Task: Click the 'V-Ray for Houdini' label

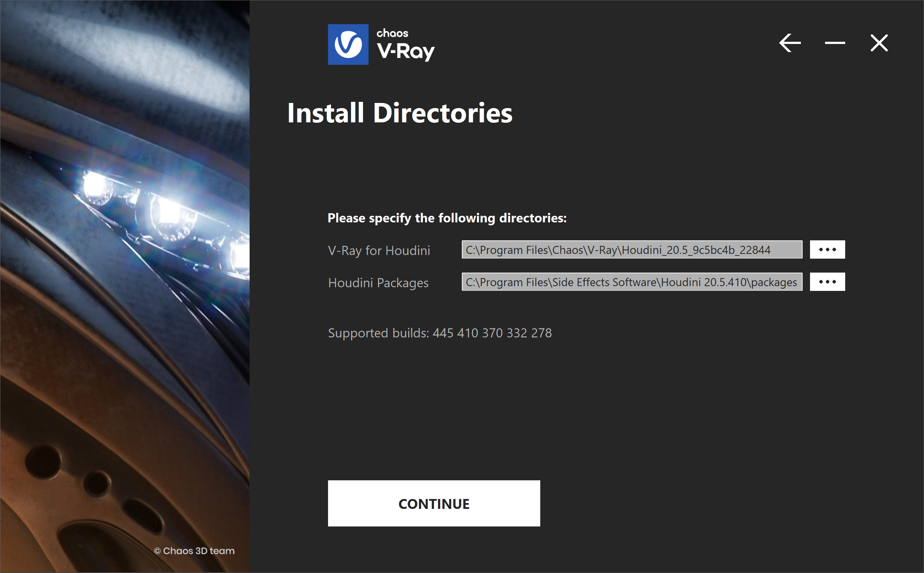Action: coord(379,251)
